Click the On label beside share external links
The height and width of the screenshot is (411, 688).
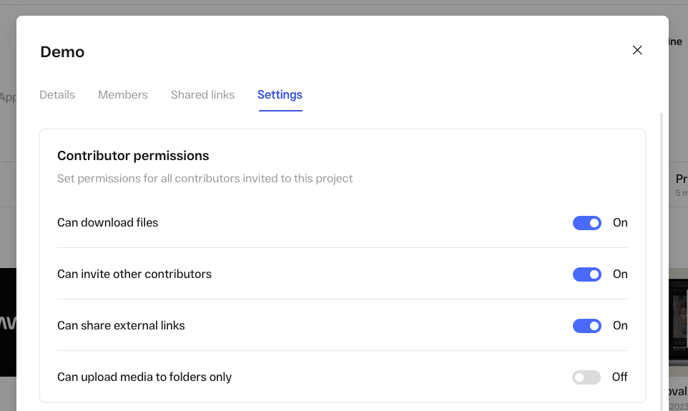[620, 326]
